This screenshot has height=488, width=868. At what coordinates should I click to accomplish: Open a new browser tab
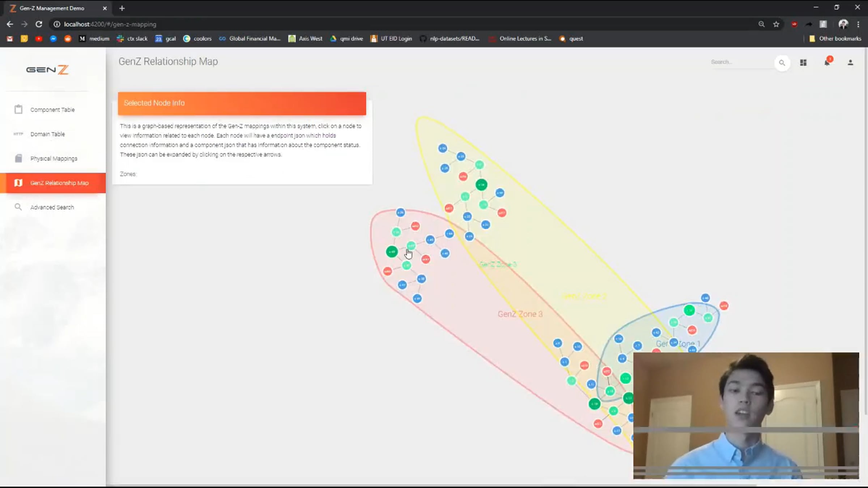(x=122, y=8)
